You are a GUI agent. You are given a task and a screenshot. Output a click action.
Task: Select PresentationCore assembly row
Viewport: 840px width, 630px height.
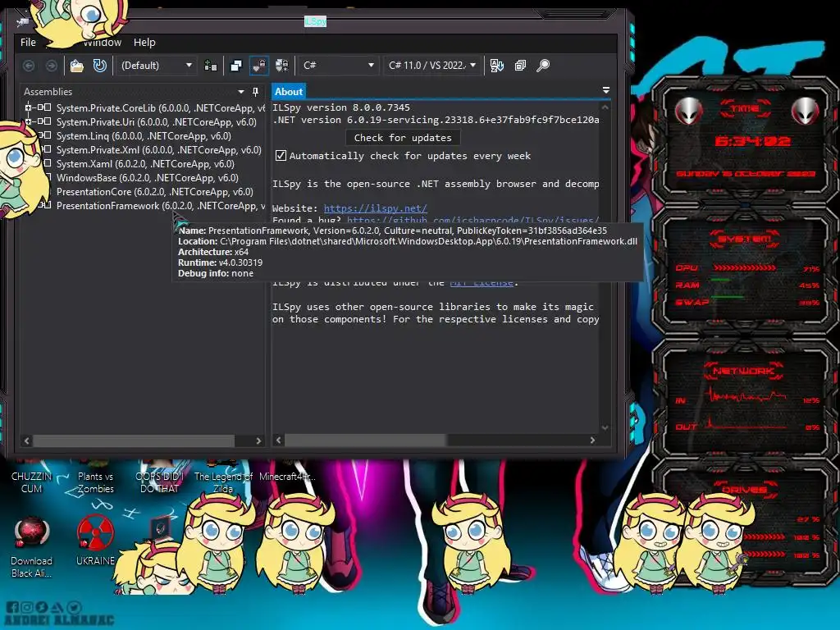click(155, 192)
